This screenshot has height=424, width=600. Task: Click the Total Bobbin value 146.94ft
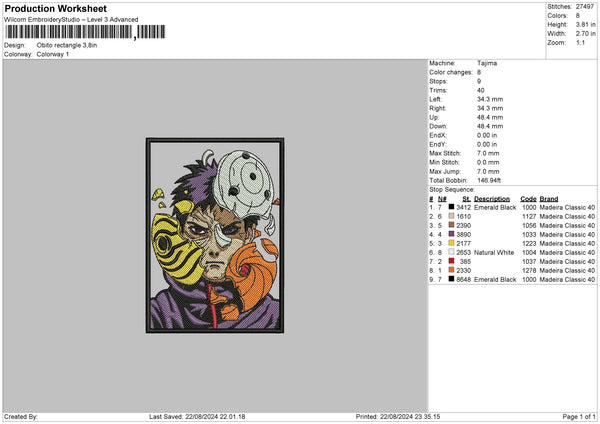(x=489, y=180)
